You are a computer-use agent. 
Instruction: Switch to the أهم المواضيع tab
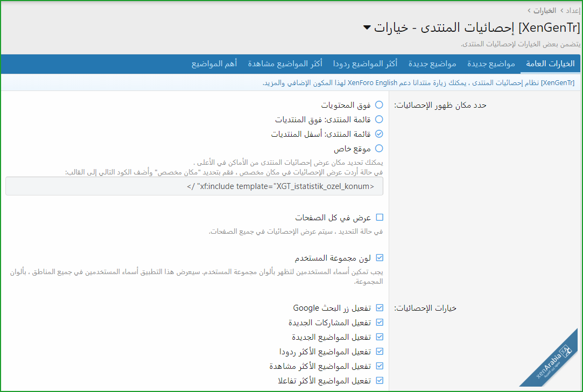click(214, 64)
